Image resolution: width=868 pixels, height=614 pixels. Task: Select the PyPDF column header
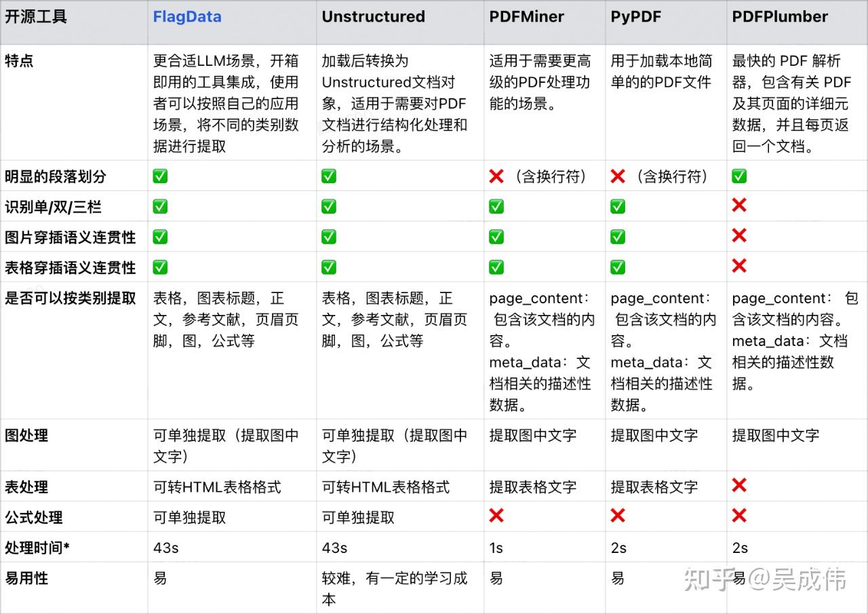(x=635, y=16)
